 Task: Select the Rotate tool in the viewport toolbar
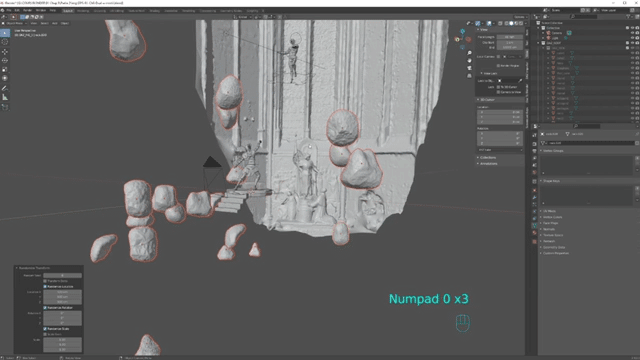pos(5,60)
